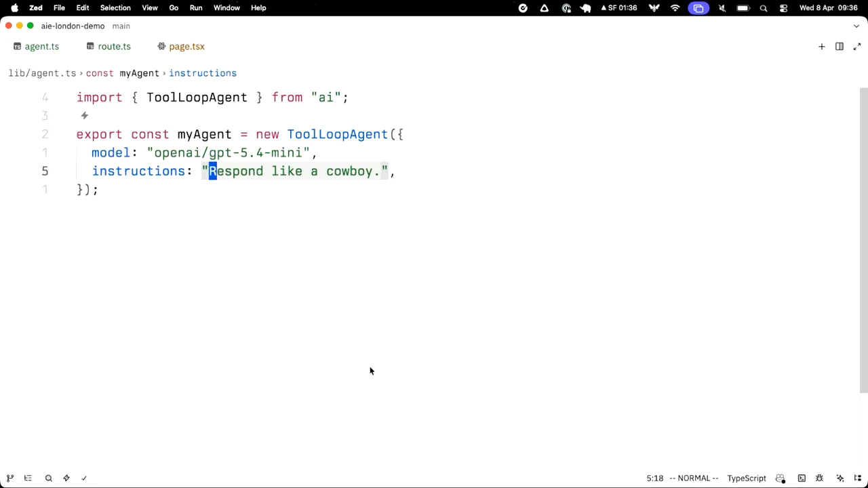Switch to the page.tsx tab
The width and height of the screenshot is (868, 488).
click(x=181, y=47)
